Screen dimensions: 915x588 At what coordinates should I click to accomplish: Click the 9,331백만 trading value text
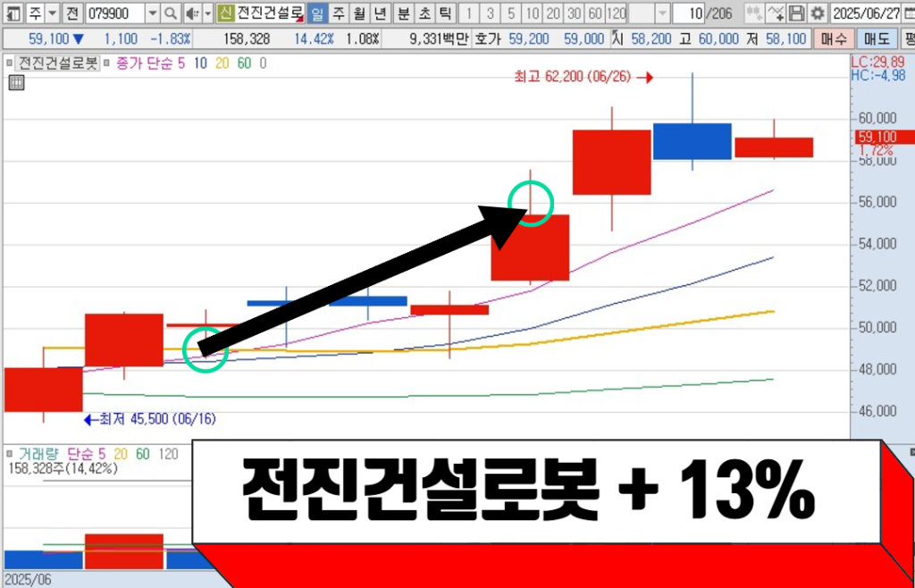pos(438,39)
